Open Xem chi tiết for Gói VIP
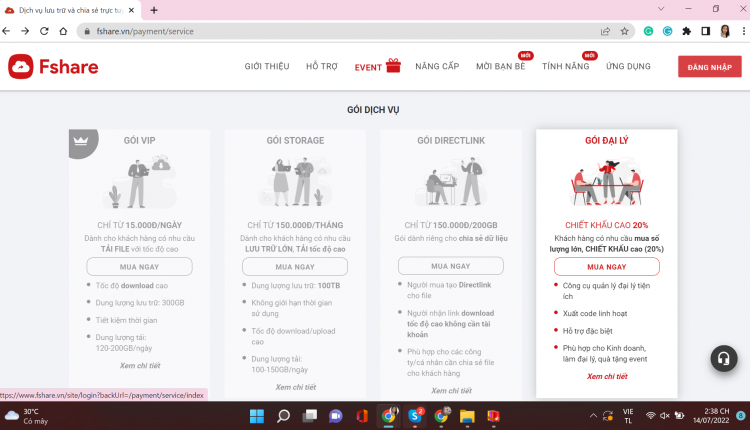 coord(140,365)
